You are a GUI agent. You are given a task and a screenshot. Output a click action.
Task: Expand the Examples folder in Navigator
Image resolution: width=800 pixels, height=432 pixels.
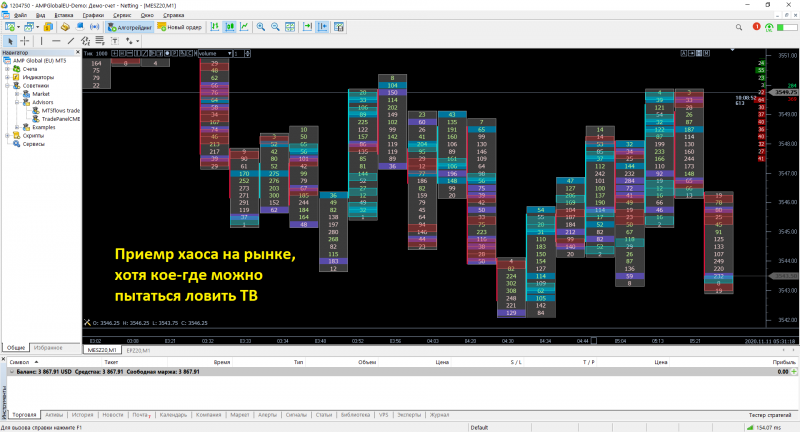click(x=17, y=127)
